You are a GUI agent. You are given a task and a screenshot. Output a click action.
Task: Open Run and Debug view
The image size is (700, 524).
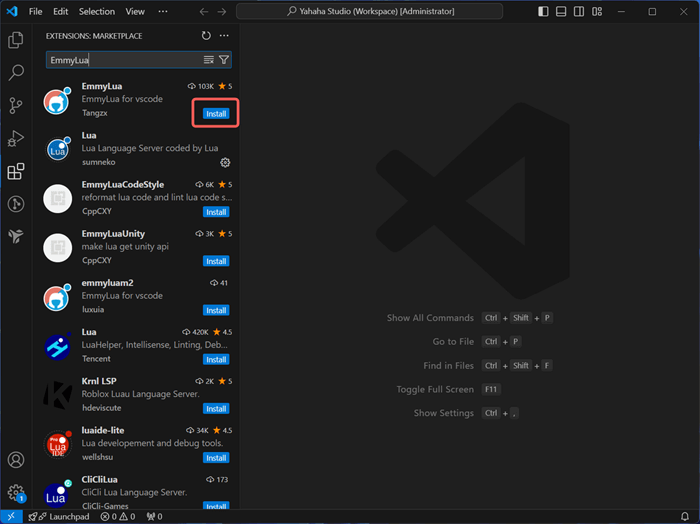point(16,138)
